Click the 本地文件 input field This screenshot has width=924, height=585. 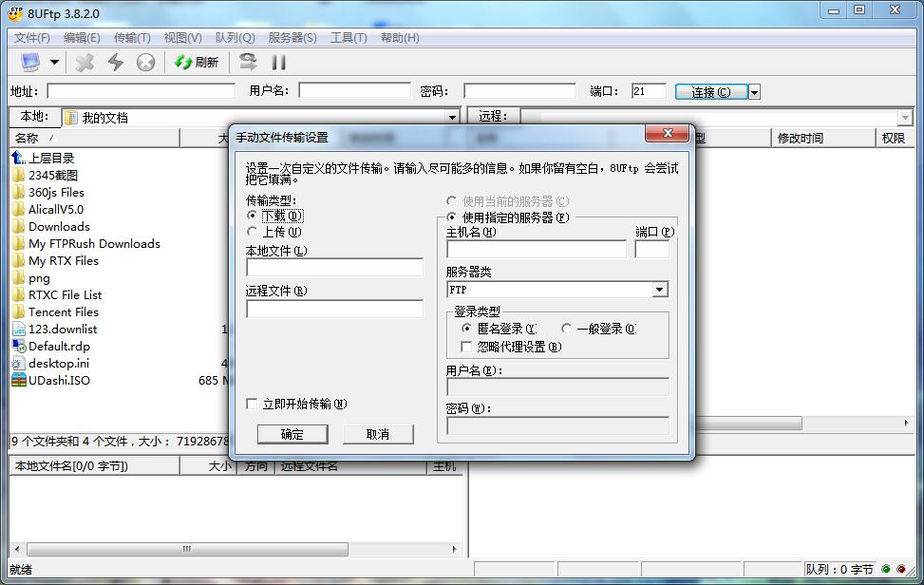pyautogui.click(x=334, y=268)
